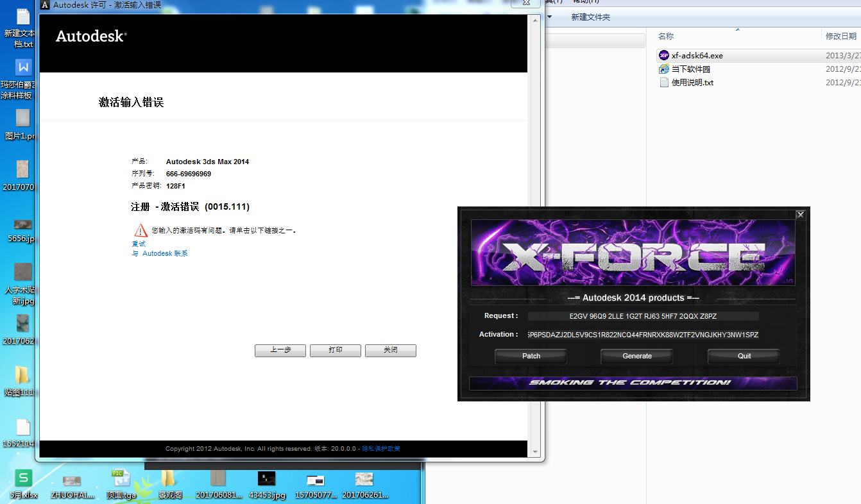The width and height of the screenshot is (861, 504).
Task: Click the Activation code field in X-Force
Action: (x=644, y=335)
